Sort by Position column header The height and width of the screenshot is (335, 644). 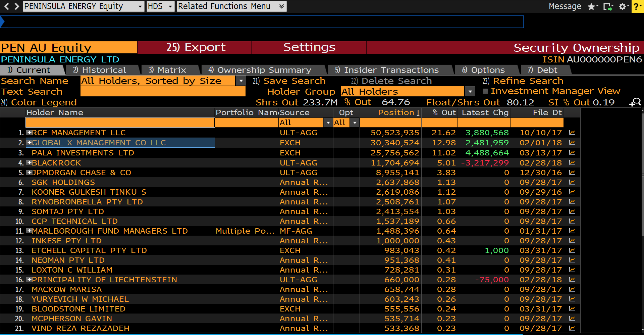point(399,113)
